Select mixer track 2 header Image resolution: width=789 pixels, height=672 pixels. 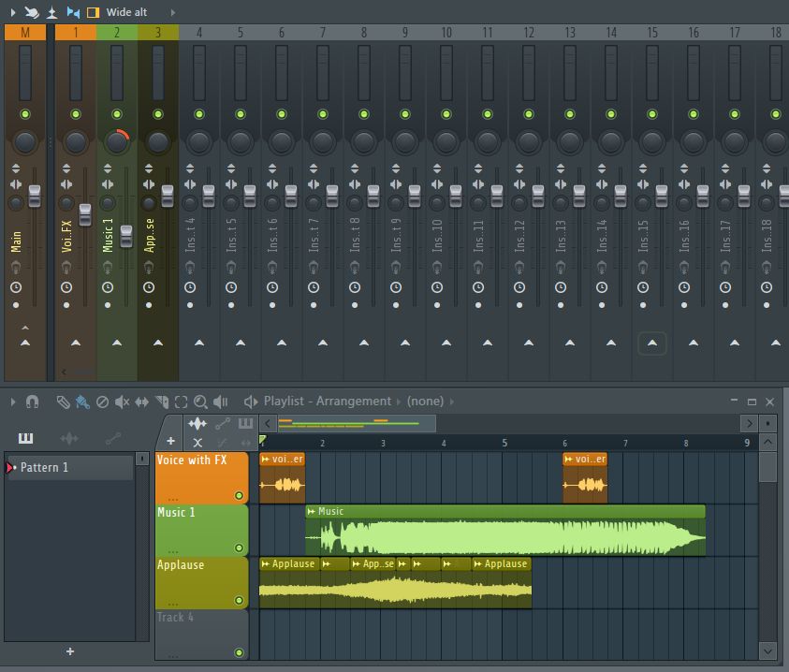(x=117, y=33)
